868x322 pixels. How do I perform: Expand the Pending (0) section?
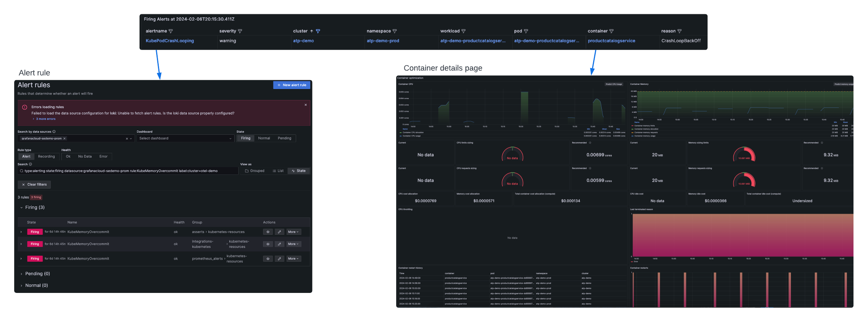pyautogui.click(x=37, y=273)
